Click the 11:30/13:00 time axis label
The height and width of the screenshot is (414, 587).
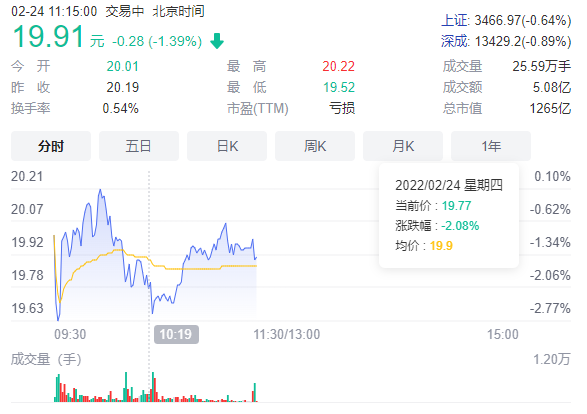(287, 334)
